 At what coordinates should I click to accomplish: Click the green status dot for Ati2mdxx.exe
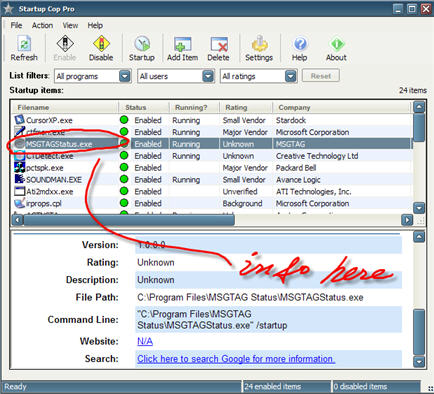(124, 191)
